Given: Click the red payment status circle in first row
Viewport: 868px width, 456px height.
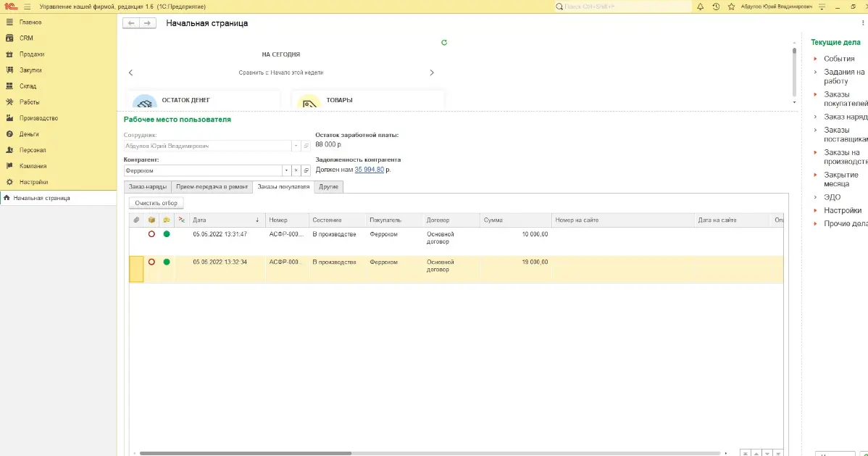Looking at the screenshot, I should (x=151, y=234).
